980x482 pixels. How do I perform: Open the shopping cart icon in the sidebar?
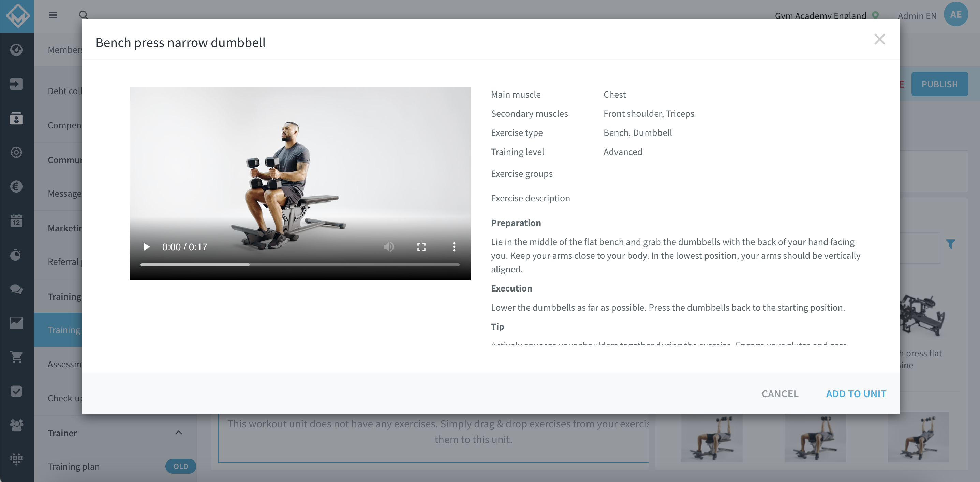pyautogui.click(x=16, y=357)
